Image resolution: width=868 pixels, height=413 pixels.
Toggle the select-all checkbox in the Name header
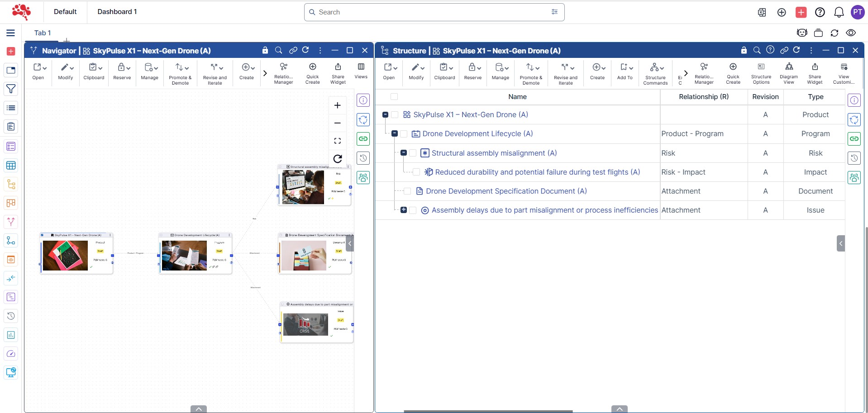(394, 97)
